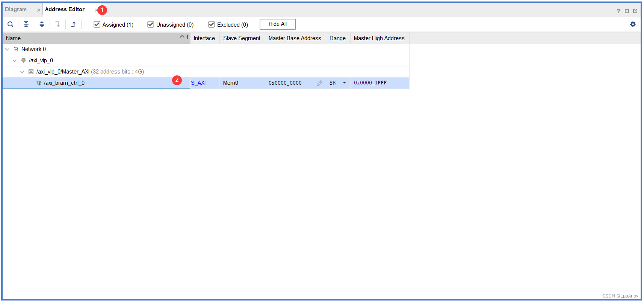This screenshot has height=302, width=644.
Task: Sort by the Name column arrow
Action: pyautogui.click(x=182, y=37)
